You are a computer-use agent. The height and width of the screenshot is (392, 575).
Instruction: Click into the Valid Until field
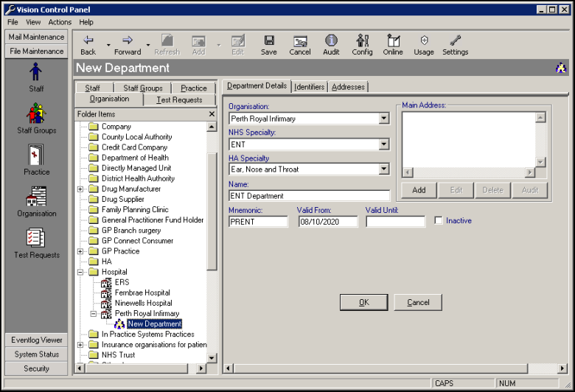coord(395,222)
